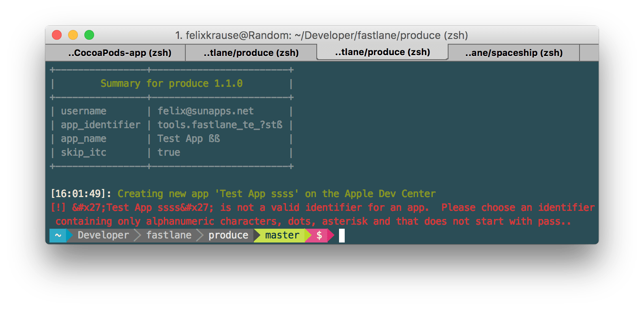644x309 pixels.
Task: Click the window title felixkrause@Random
Action: [x=322, y=35]
